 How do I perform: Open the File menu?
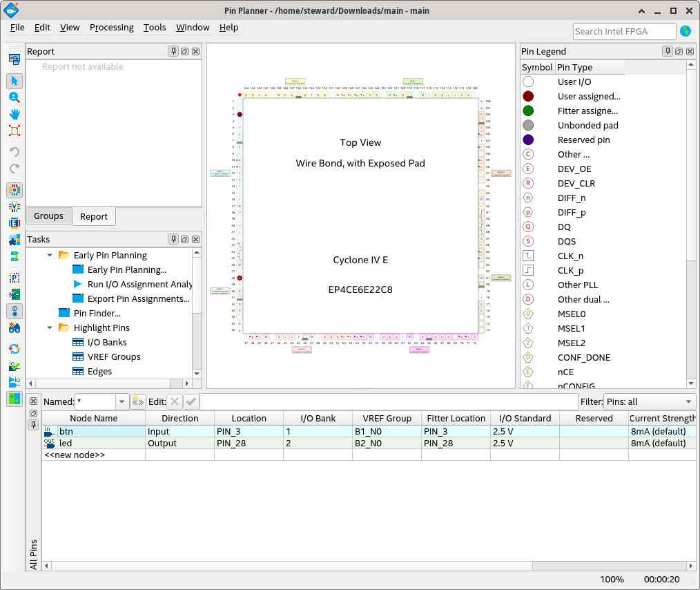17,27
